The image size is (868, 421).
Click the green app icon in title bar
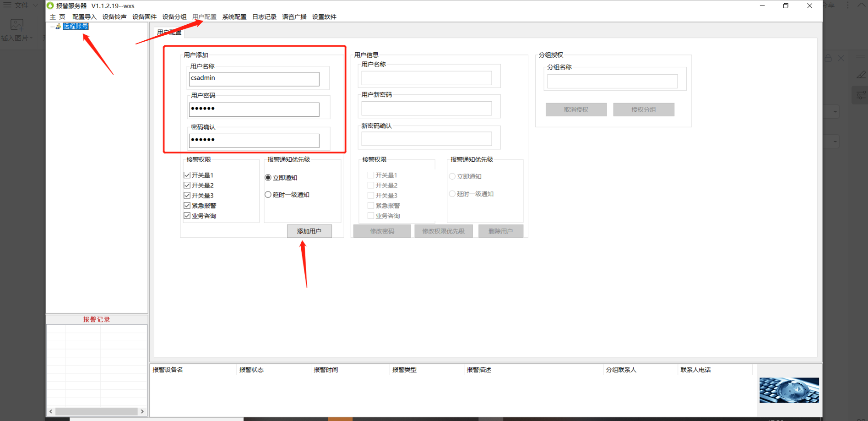click(x=50, y=5)
